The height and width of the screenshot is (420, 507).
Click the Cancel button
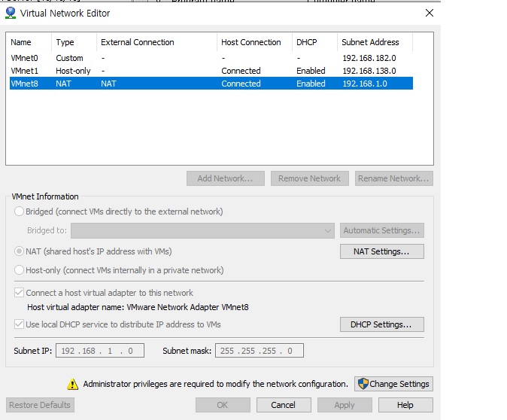[x=284, y=405]
